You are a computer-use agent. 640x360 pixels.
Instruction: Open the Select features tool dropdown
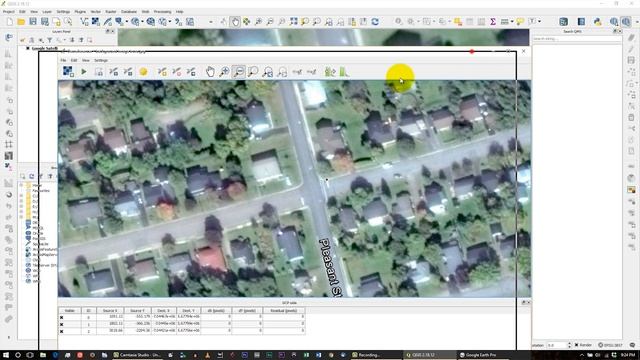434,22
